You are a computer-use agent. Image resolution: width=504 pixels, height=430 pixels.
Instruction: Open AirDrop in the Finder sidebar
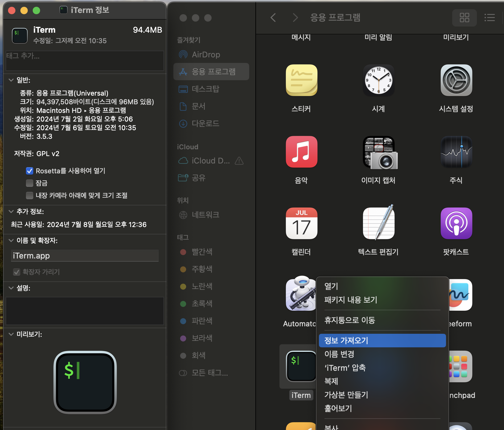pyautogui.click(x=212, y=55)
